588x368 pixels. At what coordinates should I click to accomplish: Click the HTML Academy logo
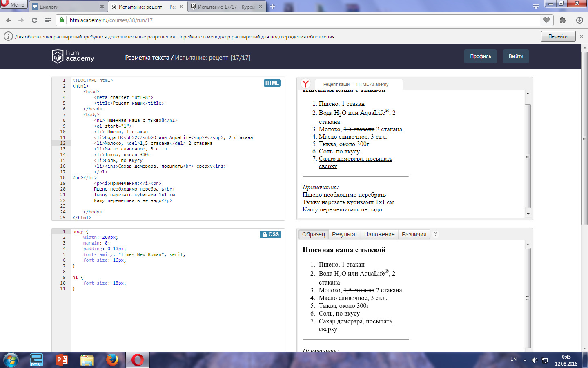click(x=73, y=56)
